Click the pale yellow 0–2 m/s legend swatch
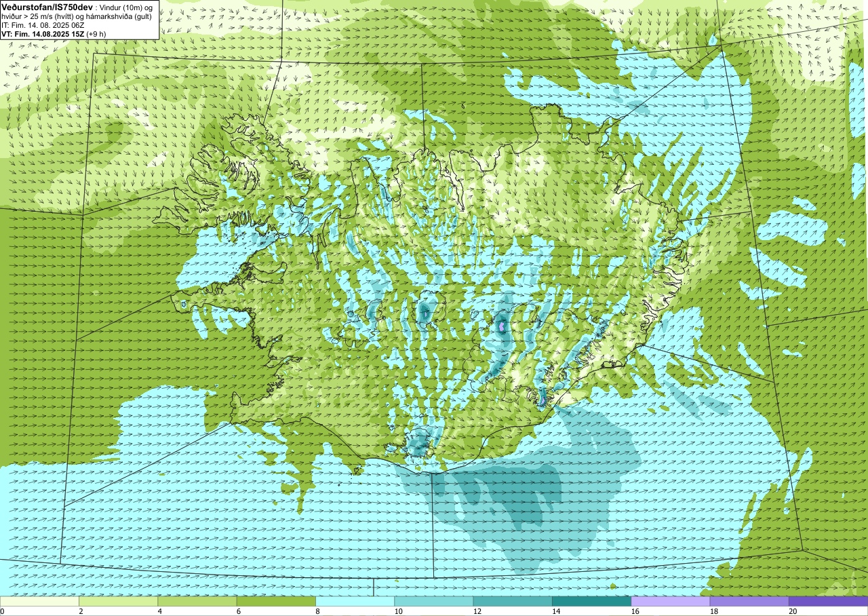868x616 pixels. pyautogui.click(x=39, y=601)
